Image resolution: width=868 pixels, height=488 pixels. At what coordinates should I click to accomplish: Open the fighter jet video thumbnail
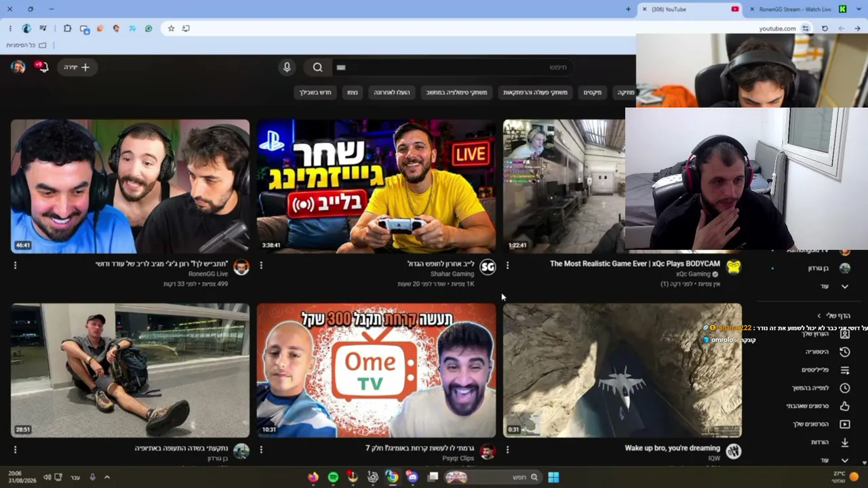point(623,370)
